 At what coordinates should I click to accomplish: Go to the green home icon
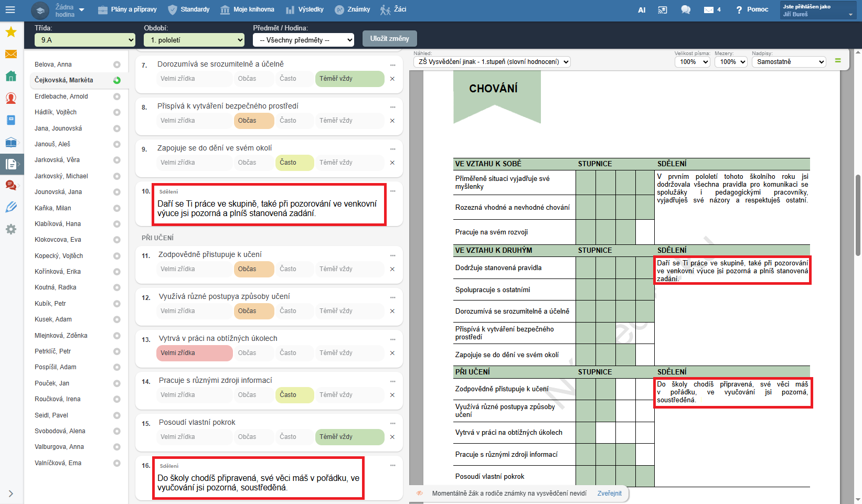(10, 76)
